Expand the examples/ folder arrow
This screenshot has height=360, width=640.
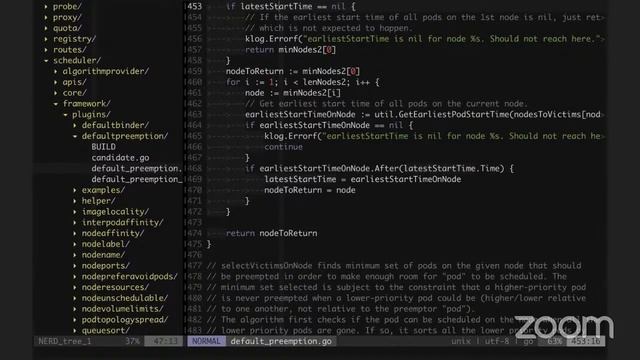click(x=75, y=190)
